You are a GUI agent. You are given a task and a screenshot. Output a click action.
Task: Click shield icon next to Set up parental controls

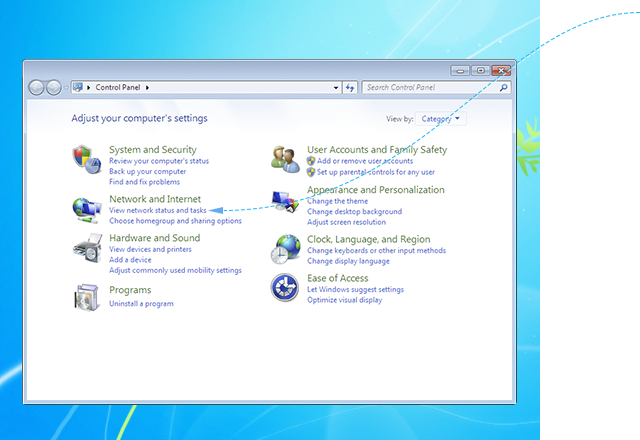(x=311, y=172)
